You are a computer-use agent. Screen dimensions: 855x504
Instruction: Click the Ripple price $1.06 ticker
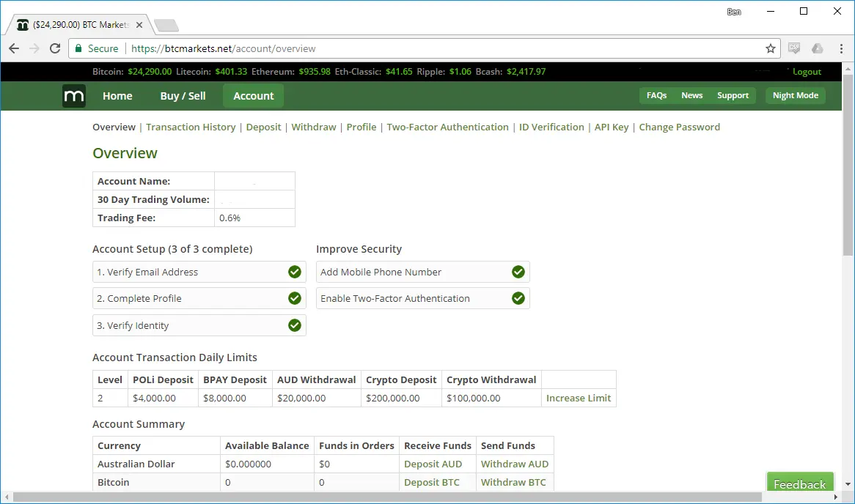(460, 72)
